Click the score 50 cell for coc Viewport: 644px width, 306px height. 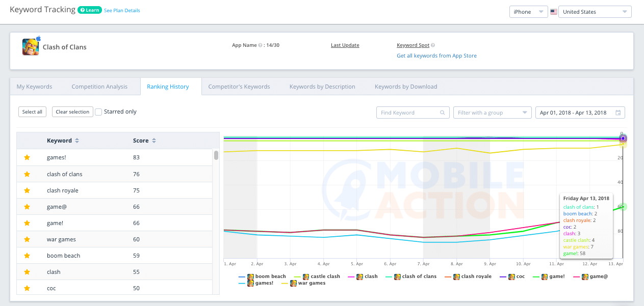(x=137, y=288)
